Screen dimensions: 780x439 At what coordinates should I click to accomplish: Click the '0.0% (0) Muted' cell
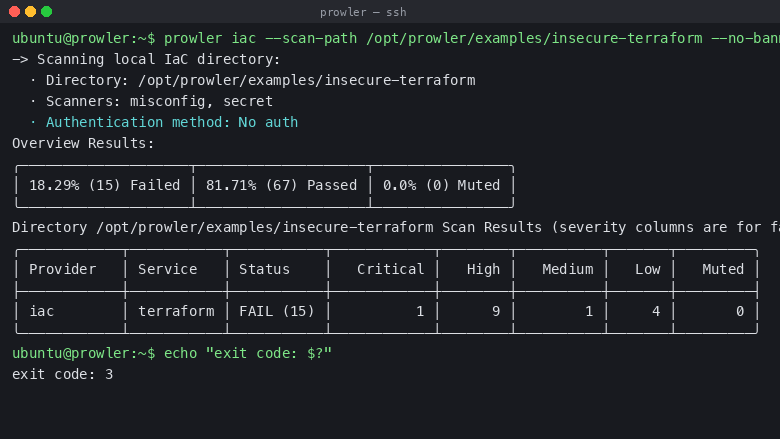pyautogui.click(x=441, y=185)
